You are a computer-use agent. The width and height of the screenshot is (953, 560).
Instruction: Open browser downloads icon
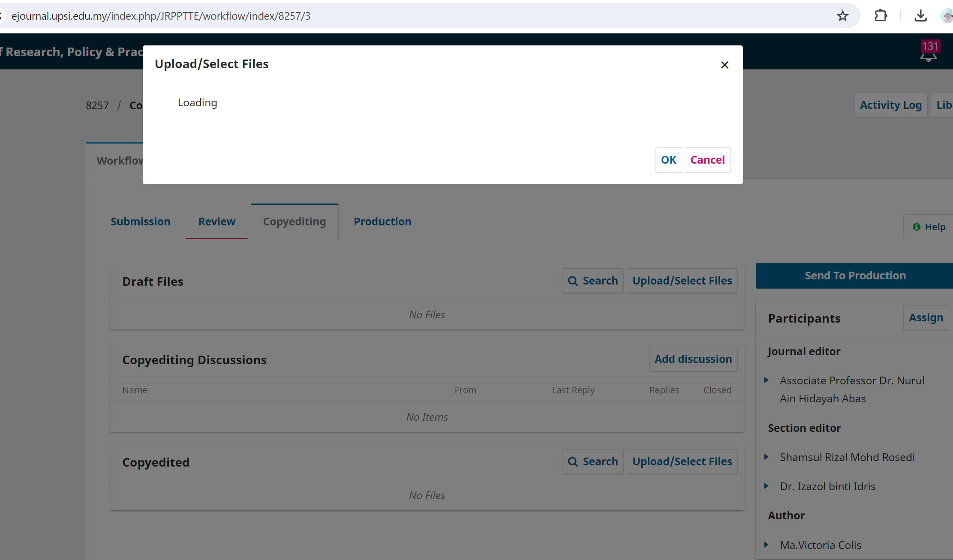[920, 16]
